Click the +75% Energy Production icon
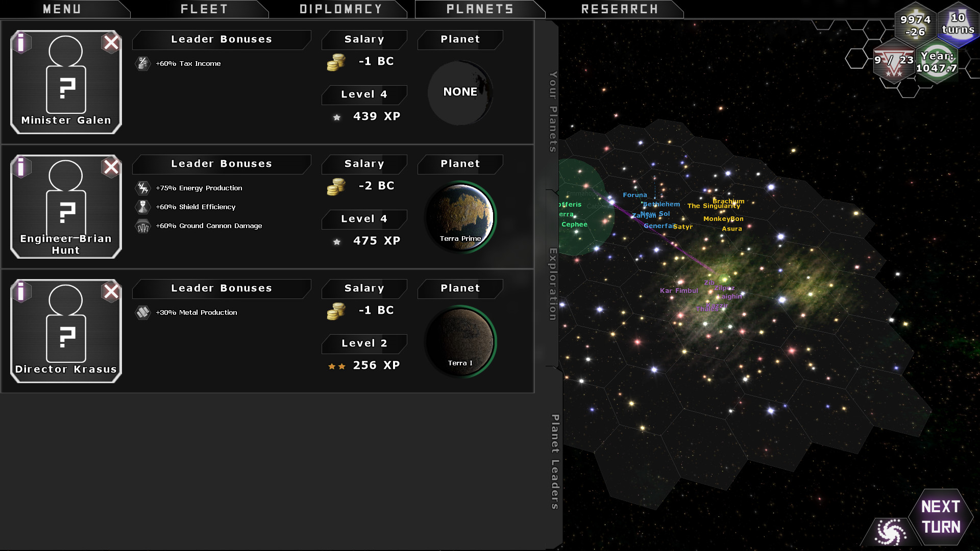The width and height of the screenshot is (980, 551). coord(142,188)
